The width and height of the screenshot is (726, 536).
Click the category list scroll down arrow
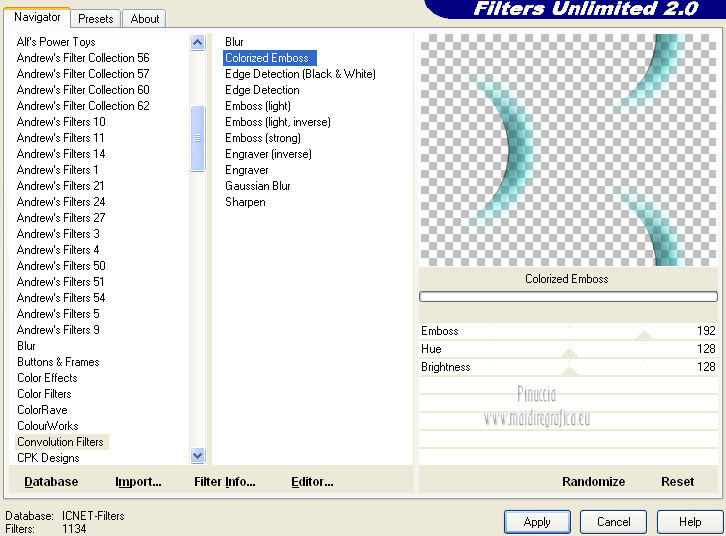tap(198, 455)
